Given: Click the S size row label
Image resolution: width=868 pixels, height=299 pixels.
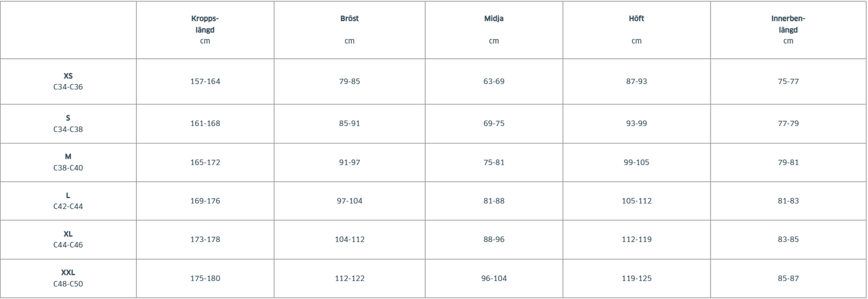Looking at the screenshot, I should click(68, 123).
